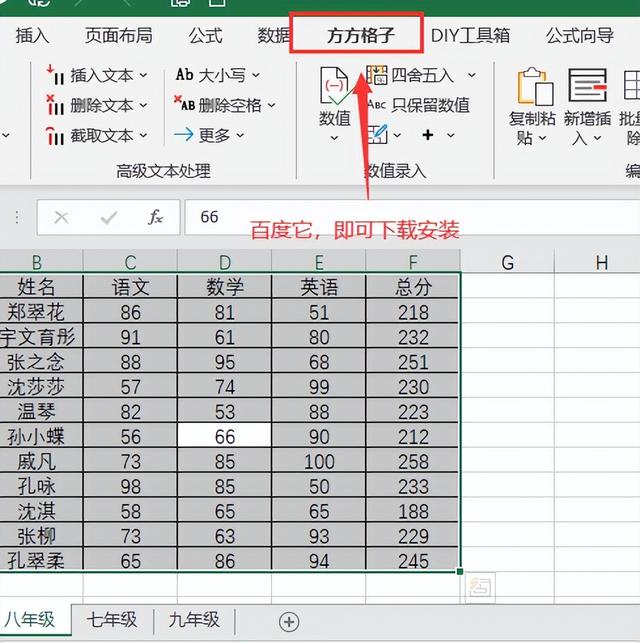Confirm the entry with the checkmark
Viewport: 640px width, 643px height.
click(109, 217)
